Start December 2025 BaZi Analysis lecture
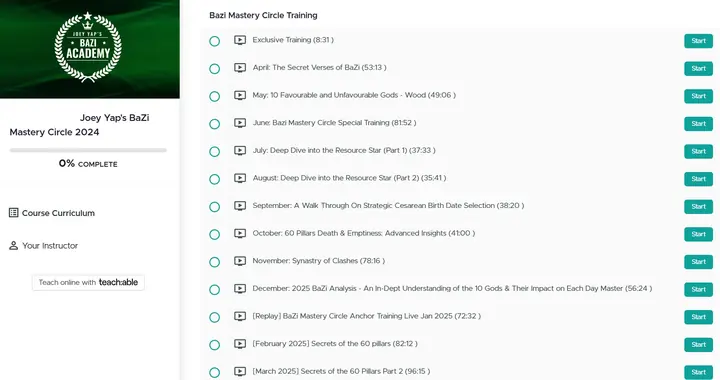 click(x=698, y=289)
